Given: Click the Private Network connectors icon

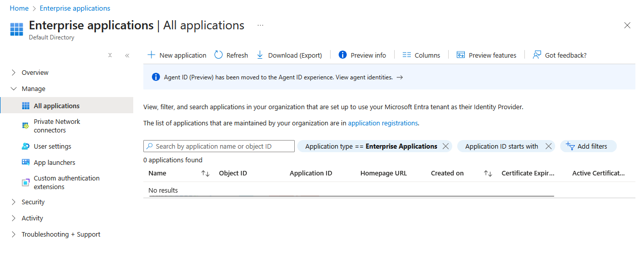Looking at the screenshot, I should coord(26,125).
